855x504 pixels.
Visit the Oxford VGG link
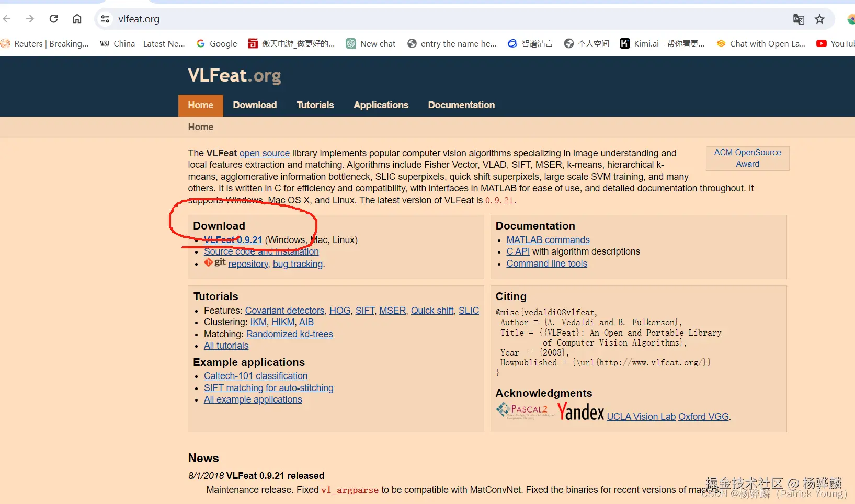pyautogui.click(x=703, y=417)
